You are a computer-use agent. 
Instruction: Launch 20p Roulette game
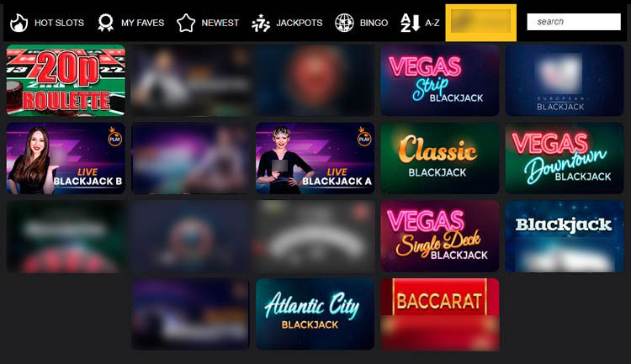(x=66, y=80)
